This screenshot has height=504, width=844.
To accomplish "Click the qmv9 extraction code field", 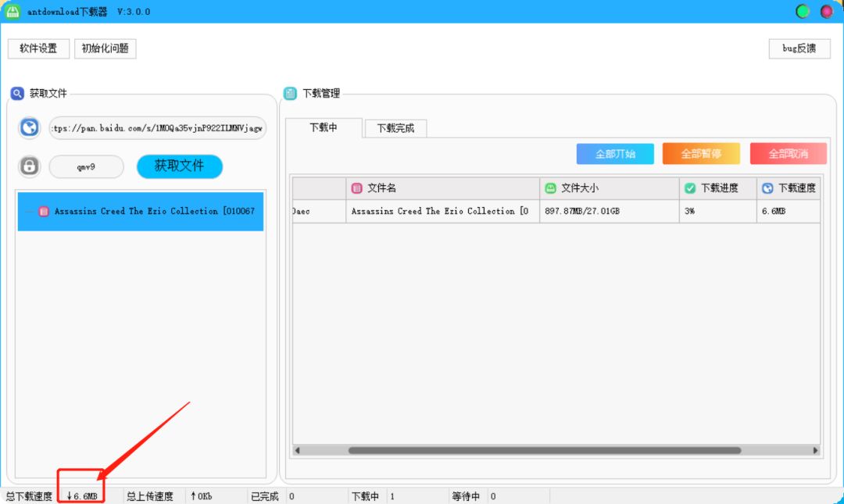I will click(86, 166).
